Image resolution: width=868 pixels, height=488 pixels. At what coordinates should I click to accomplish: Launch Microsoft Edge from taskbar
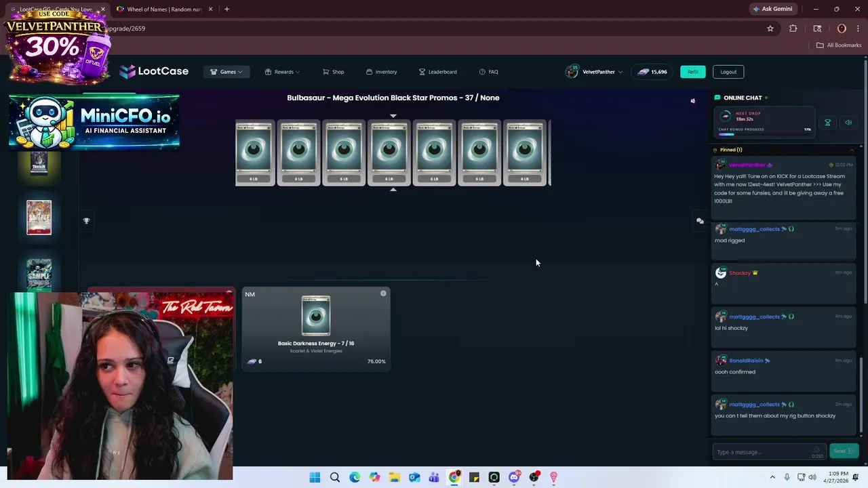point(355,478)
